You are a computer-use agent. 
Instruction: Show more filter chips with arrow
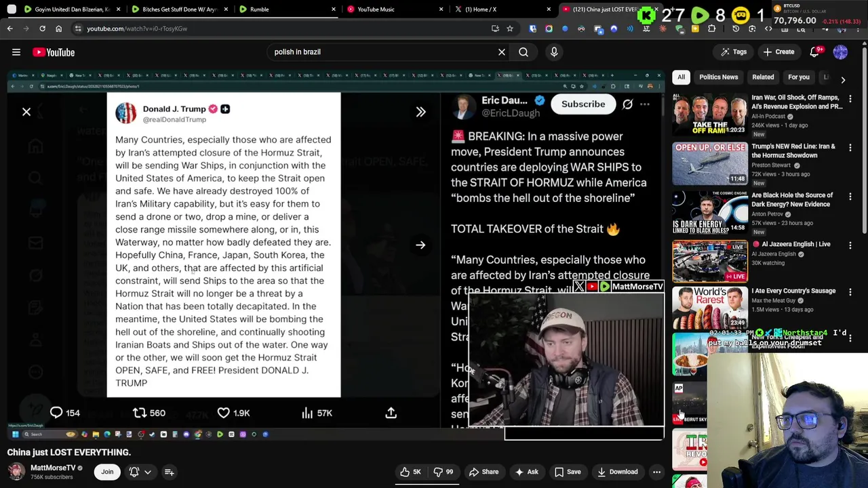coord(843,79)
